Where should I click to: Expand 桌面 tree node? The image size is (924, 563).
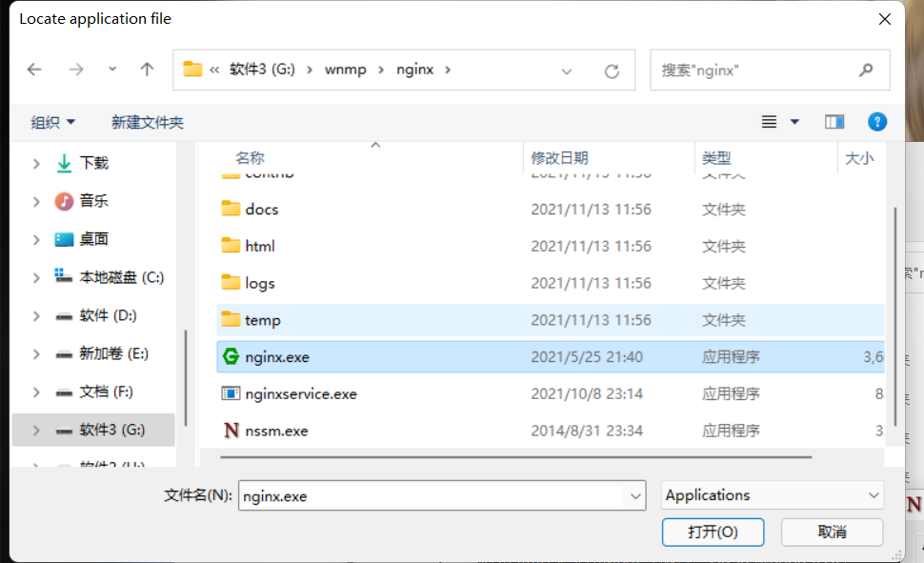tap(36, 240)
